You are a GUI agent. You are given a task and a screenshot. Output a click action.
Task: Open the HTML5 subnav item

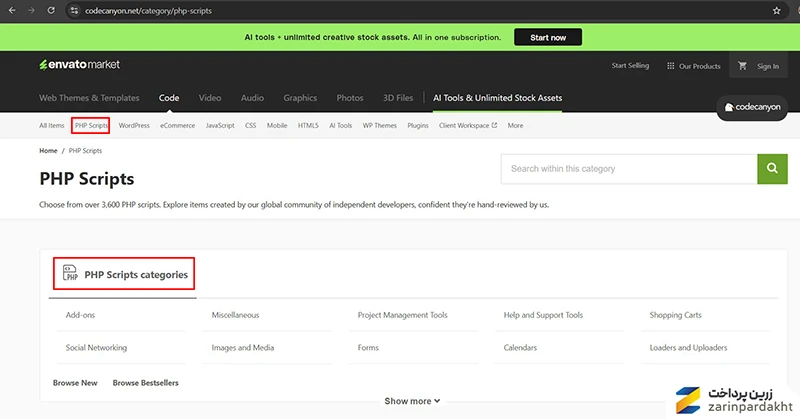(308, 126)
